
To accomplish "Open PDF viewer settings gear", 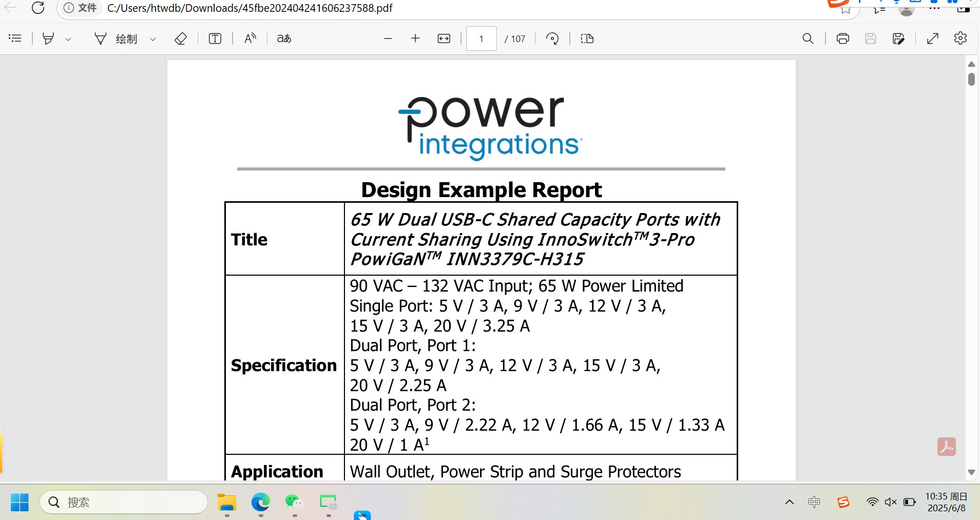I will (960, 38).
